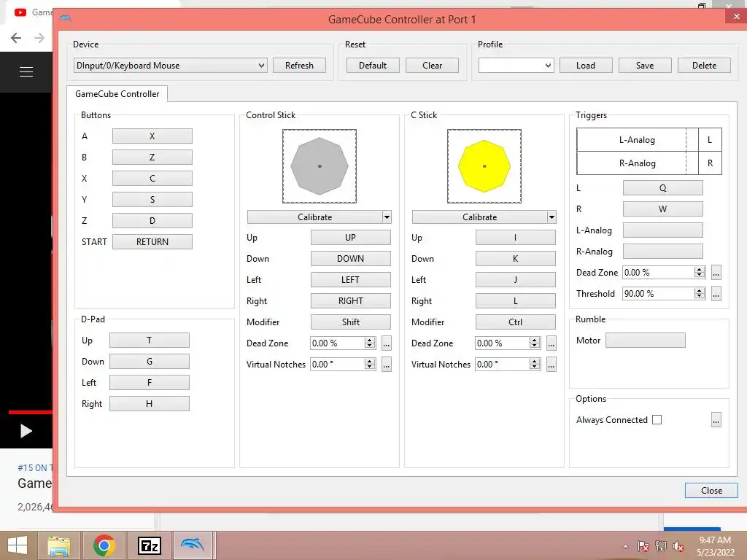Remap the L trigger mapped to Q
747x560 pixels.
click(x=662, y=187)
